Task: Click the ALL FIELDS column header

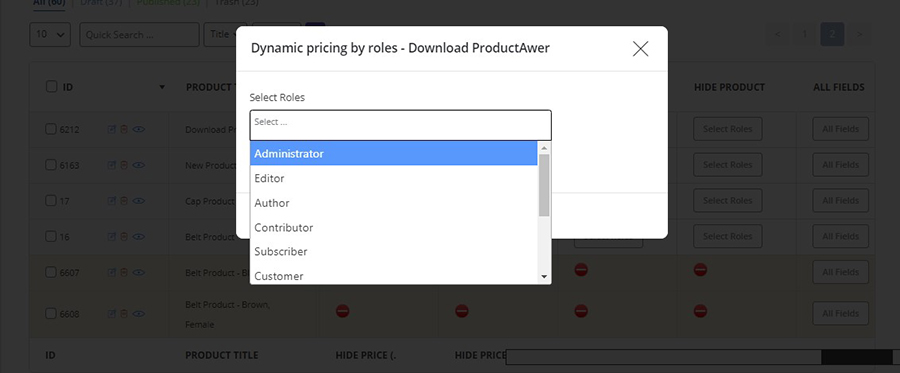Action: point(839,87)
